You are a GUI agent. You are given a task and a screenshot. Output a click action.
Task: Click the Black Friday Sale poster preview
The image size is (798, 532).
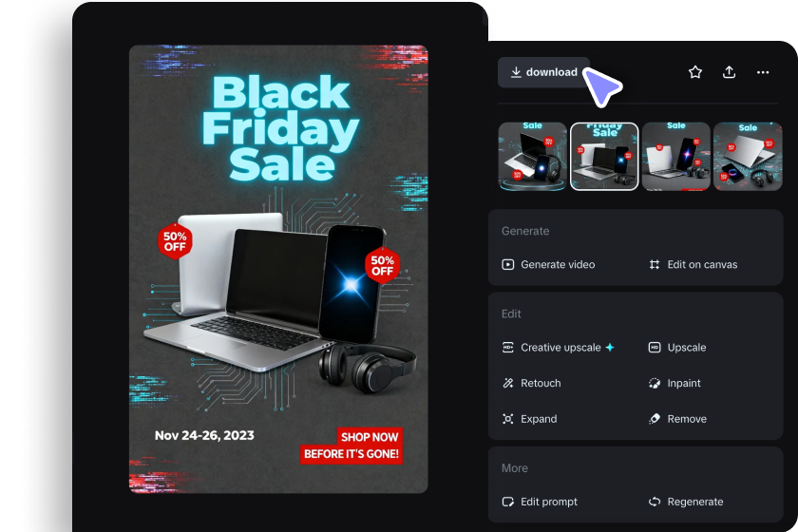coord(278,269)
